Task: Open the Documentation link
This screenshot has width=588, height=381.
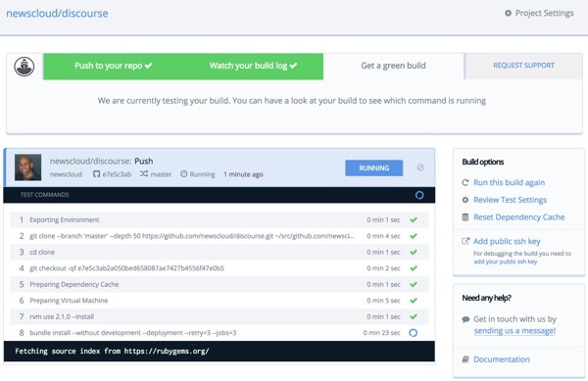Action: coord(502,359)
